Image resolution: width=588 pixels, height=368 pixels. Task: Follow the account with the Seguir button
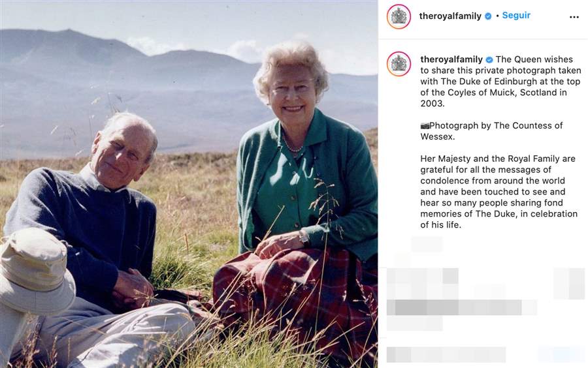point(516,16)
